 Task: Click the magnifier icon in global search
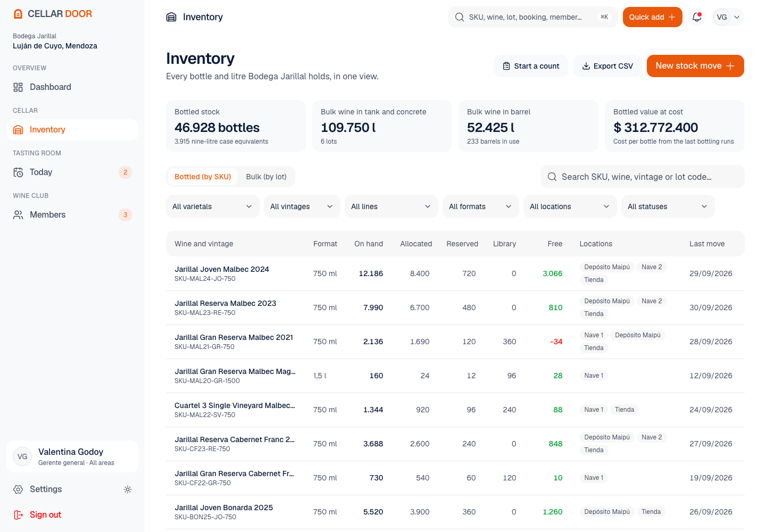coord(460,17)
